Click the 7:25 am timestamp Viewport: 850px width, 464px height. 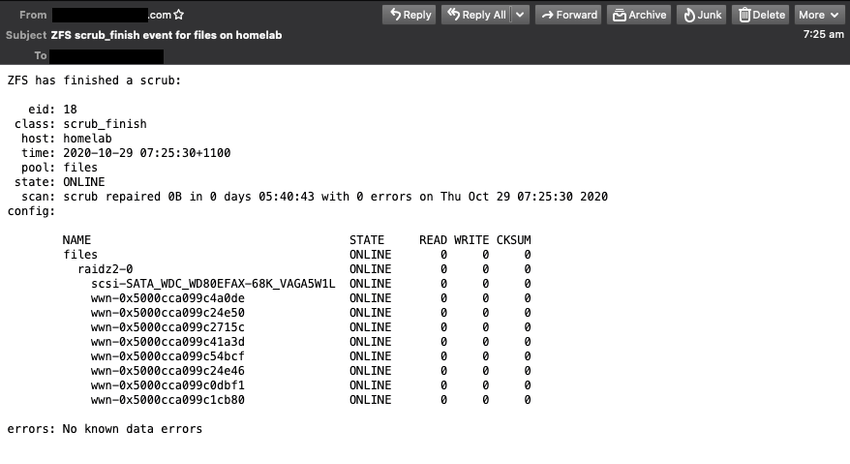823,34
